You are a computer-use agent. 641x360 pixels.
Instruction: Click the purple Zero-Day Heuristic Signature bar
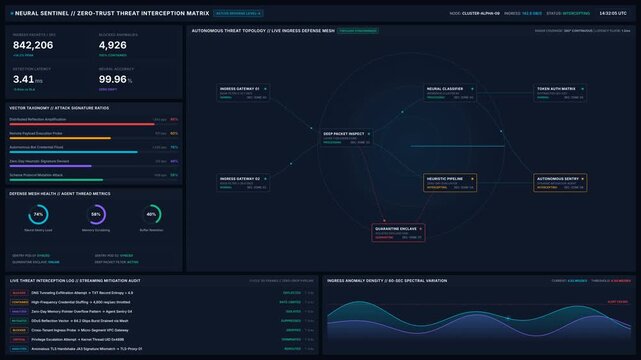pos(51,166)
